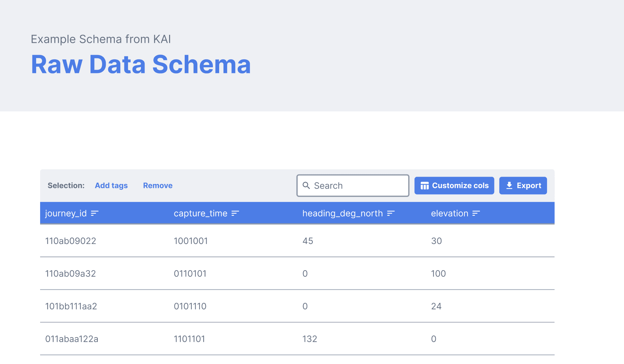Click the Example Schema from KAI subtitle
Viewport: 624px width, 364px height.
pyautogui.click(x=101, y=39)
